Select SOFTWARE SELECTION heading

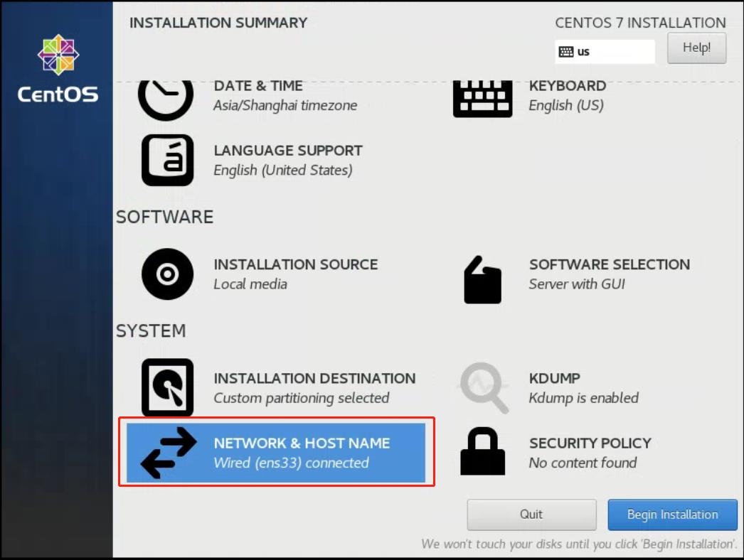610,264
